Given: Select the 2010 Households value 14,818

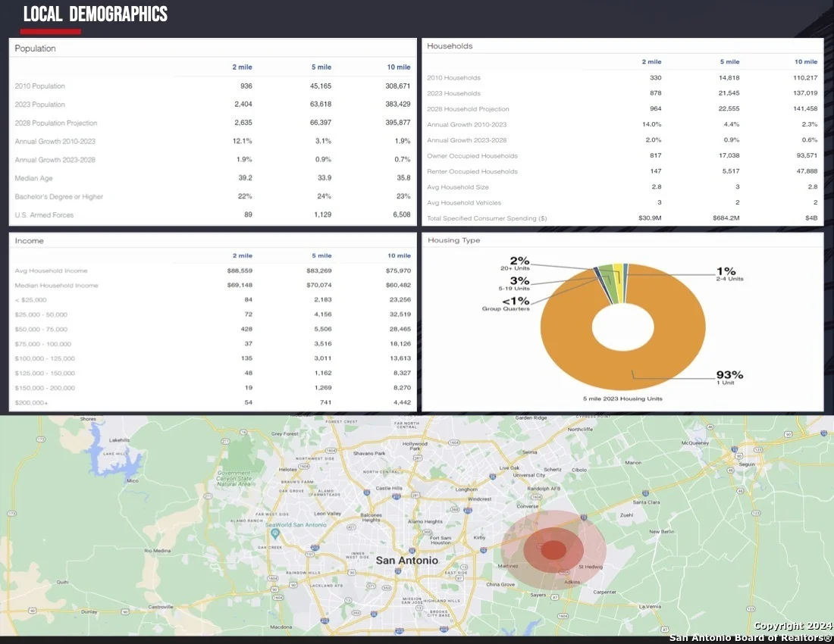Looking at the screenshot, I should click(x=729, y=77).
